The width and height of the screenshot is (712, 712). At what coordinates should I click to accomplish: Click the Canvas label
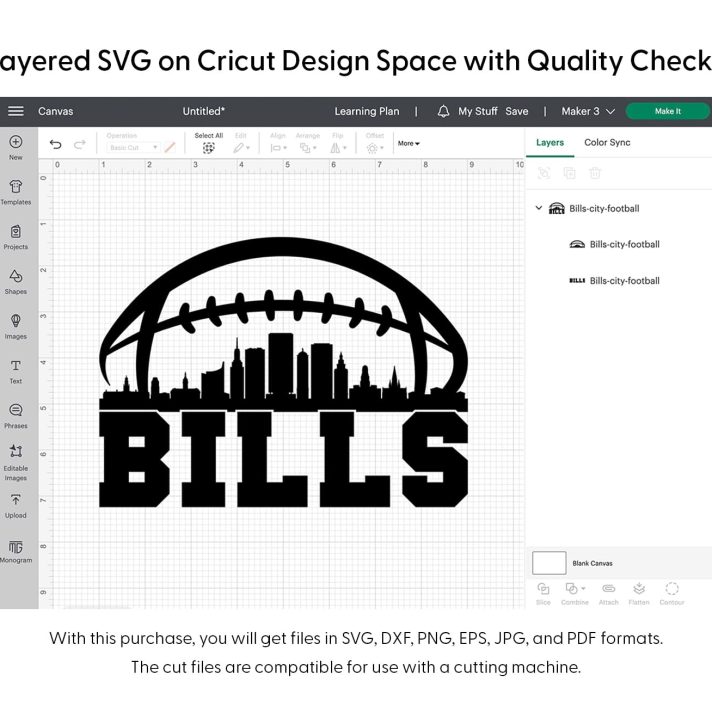click(x=55, y=111)
